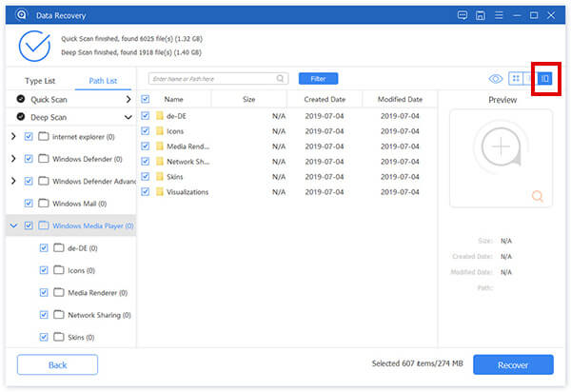Click the Back button
The height and width of the screenshot is (392, 571).
click(57, 364)
